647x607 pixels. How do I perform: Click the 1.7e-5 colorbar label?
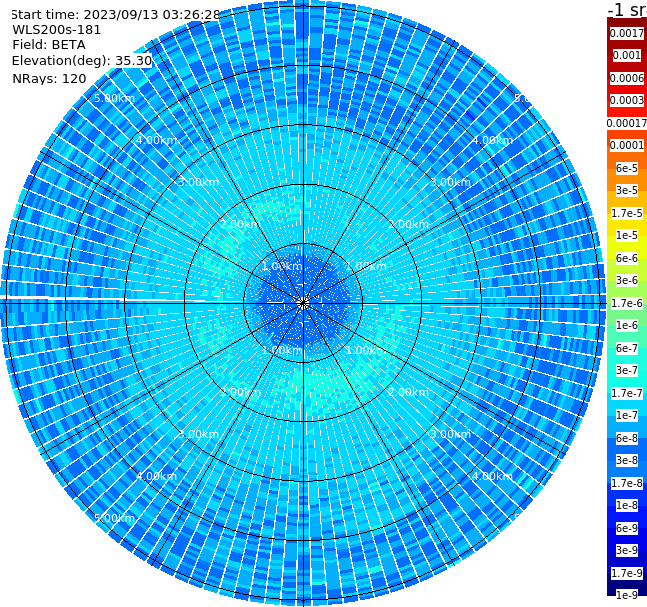(627, 213)
